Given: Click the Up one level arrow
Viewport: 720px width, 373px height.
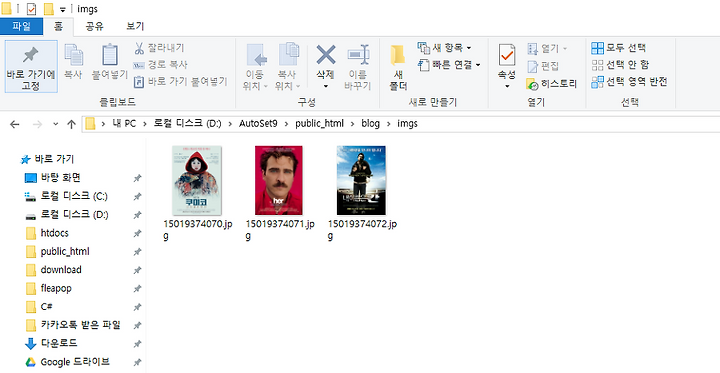Looking at the screenshot, I should (71, 124).
